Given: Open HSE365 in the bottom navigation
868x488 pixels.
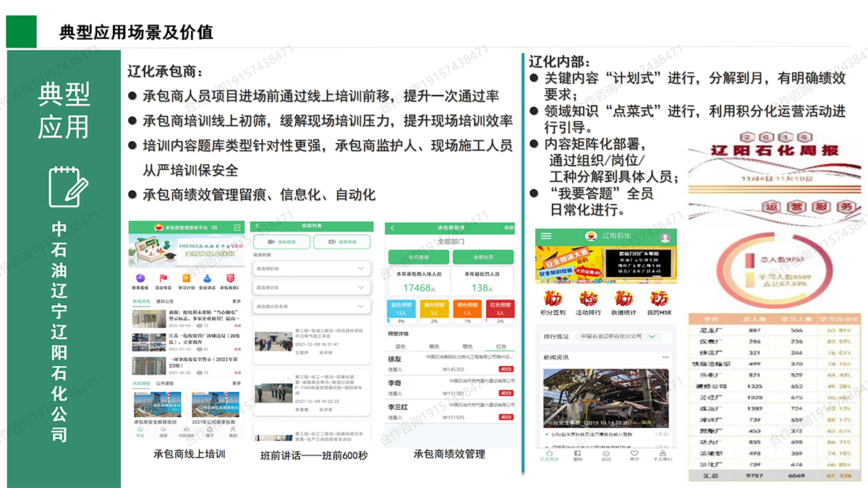Looking at the screenshot, I should pyautogui.click(x=187, y=432).
